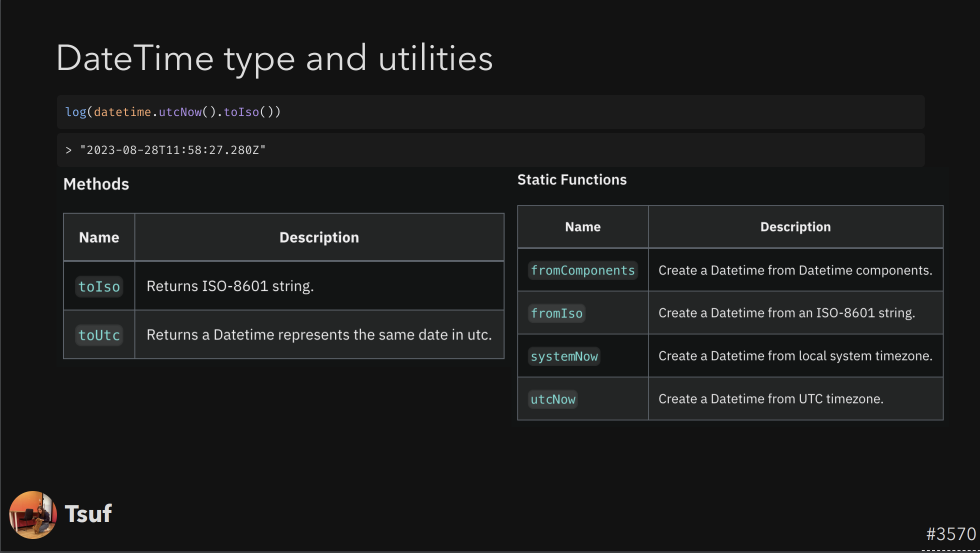Click the fromIso function name
The image size is (980, 553).
556,313
